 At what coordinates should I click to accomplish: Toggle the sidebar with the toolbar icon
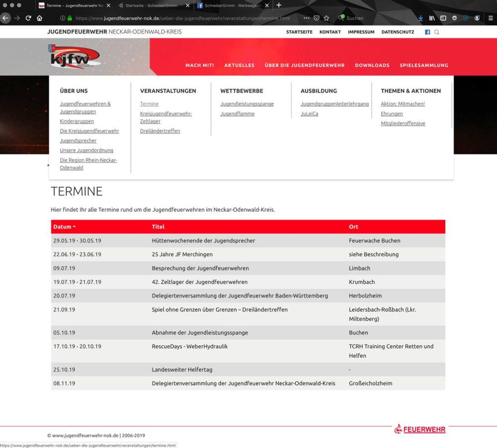(444, 18)
